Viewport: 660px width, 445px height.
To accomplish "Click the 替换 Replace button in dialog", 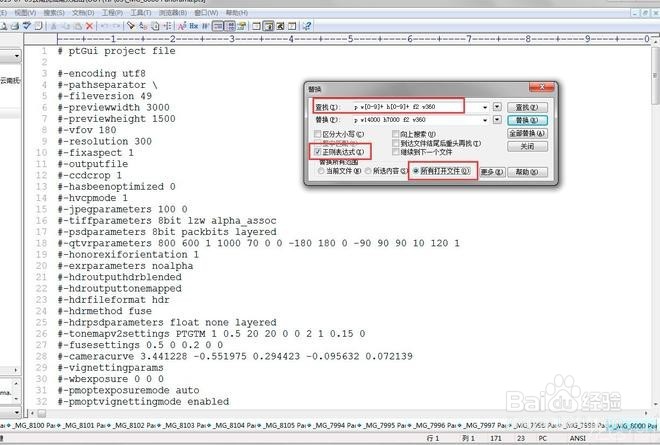I will [527, 120].
